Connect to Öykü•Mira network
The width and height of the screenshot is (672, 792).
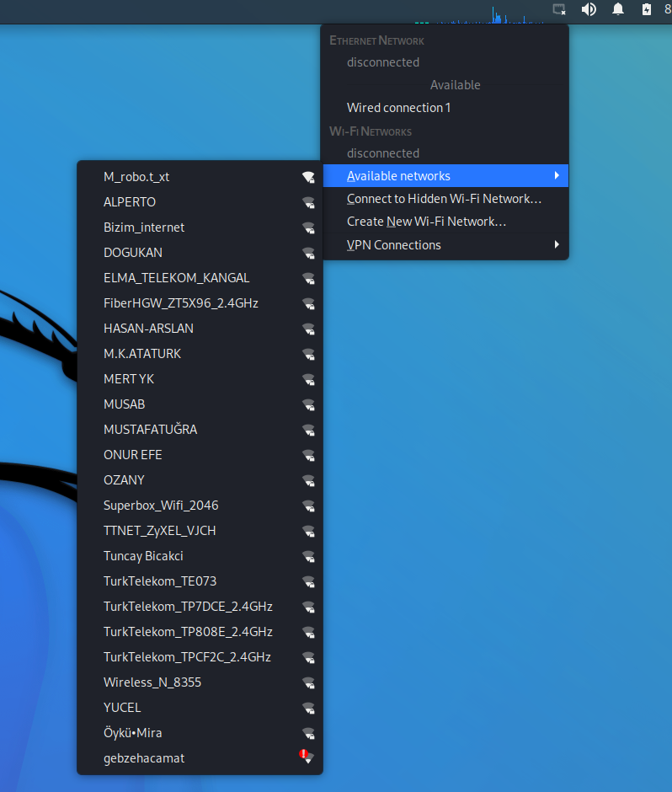(200, 733)
